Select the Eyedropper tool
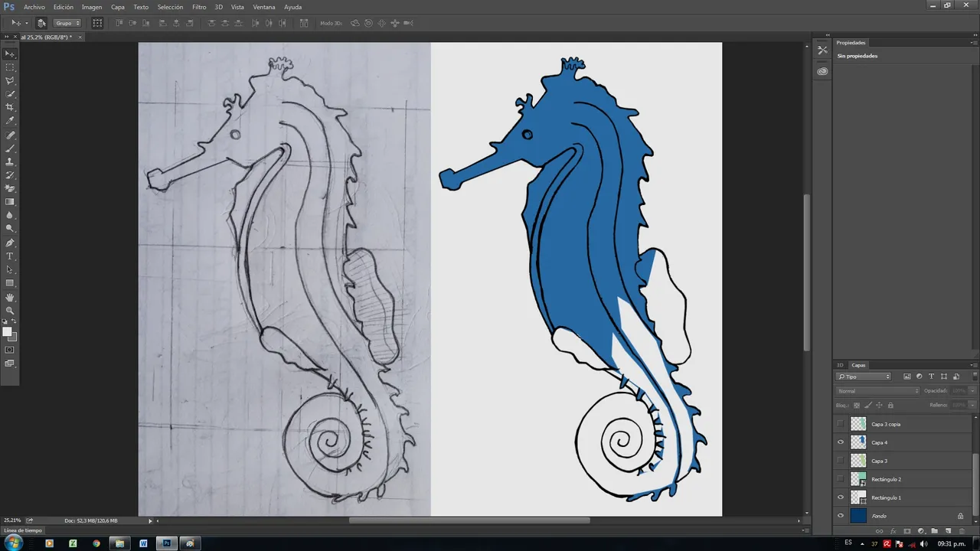This screenshot has width=980, height=551. 10,121
